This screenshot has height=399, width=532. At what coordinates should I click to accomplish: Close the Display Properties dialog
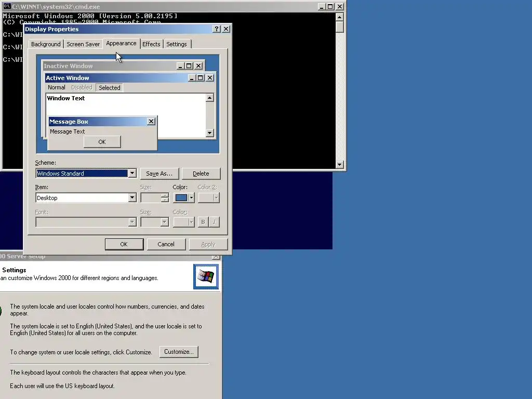click(x=226, y=29)
